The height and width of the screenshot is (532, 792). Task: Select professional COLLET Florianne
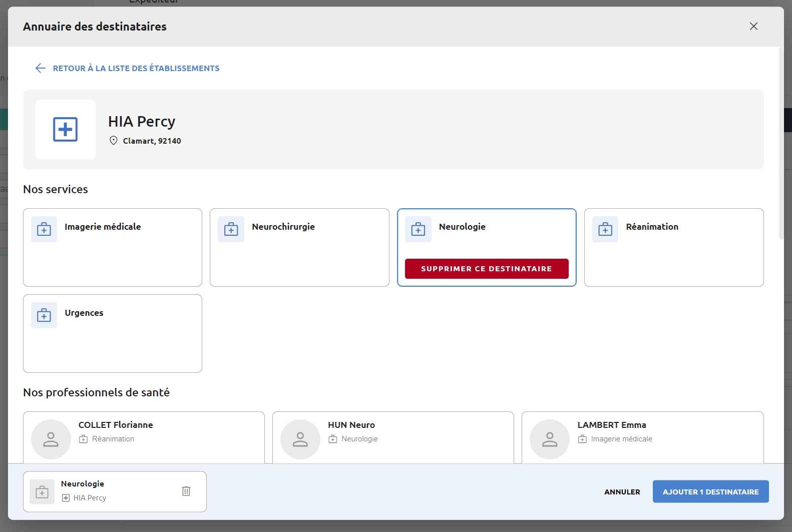tap(144, 438)
